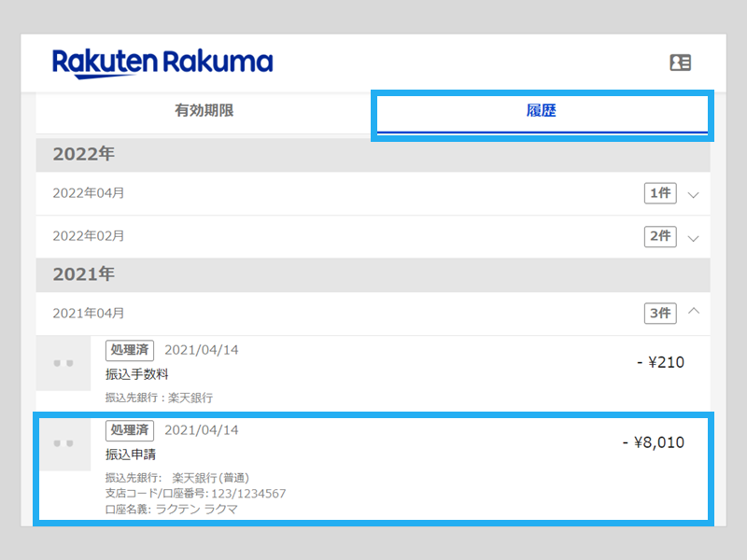Expand the 2022年02月 chevron
The image size is (747, 560).
click(694, 238)
